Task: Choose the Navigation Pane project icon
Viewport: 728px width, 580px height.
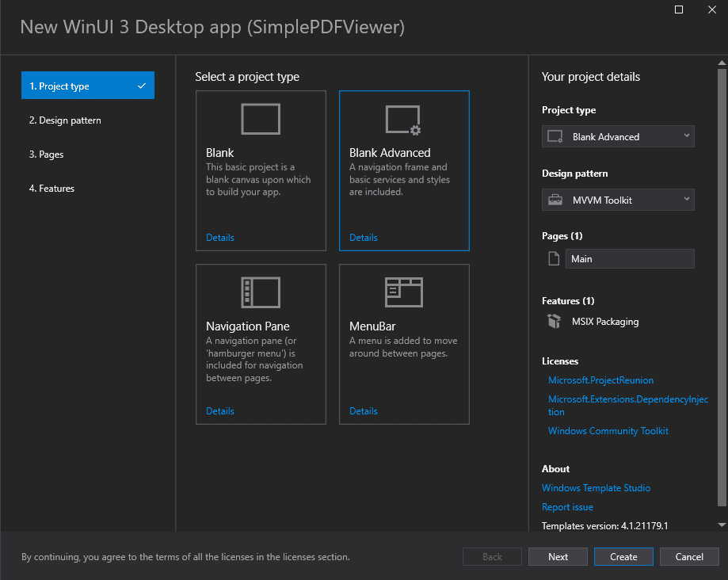Action: pyautogui.click(x=261, y=292)
